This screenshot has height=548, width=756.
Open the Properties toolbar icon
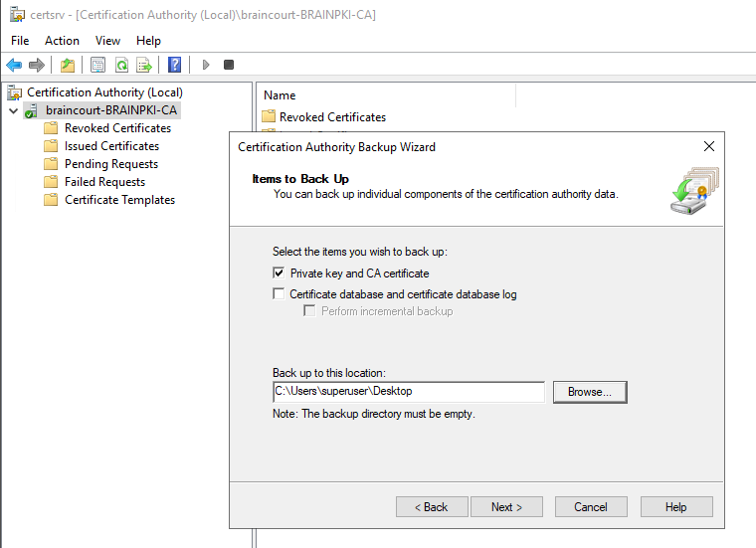(97, 65)
